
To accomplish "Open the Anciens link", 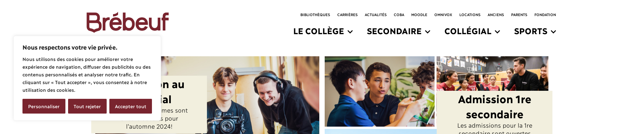I will pyautogui.click(x=496, y=15).
